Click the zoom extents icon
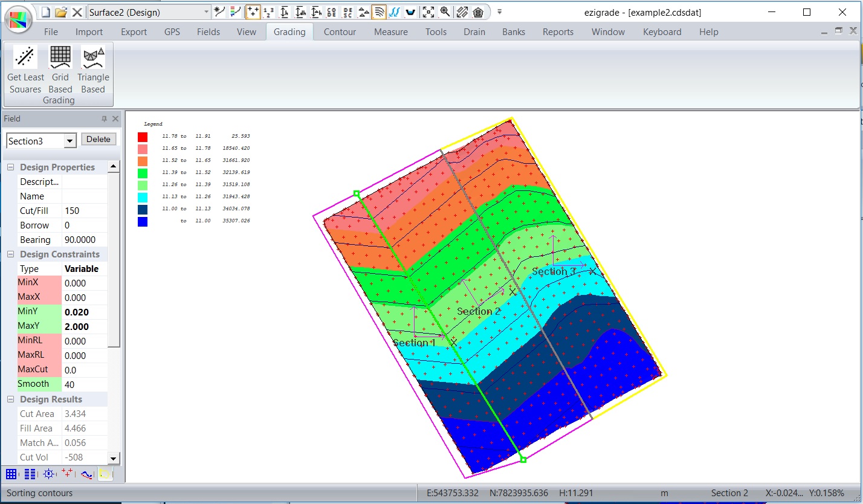 pyautogui.click(x=428, y=11)
